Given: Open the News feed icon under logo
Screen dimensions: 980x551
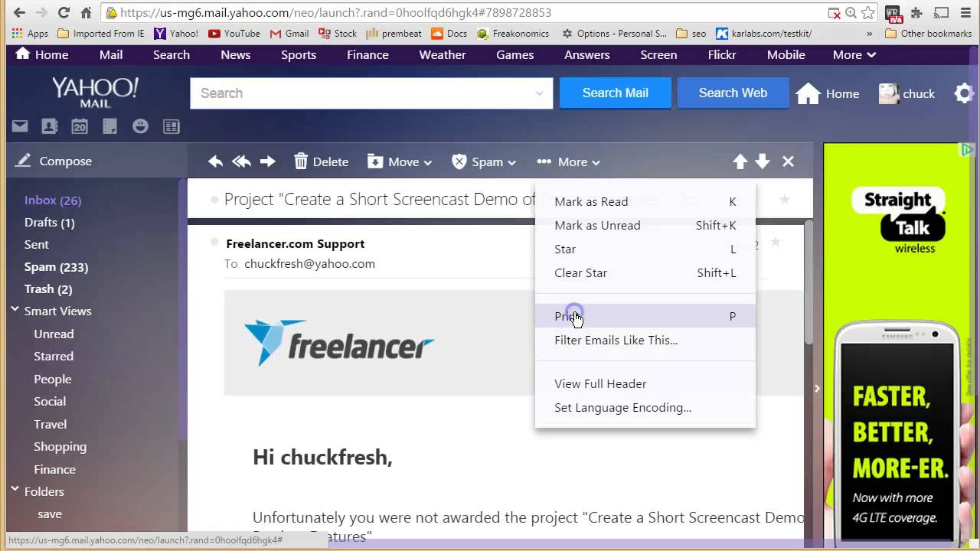Looking at the screenshot, I should 171,126.
